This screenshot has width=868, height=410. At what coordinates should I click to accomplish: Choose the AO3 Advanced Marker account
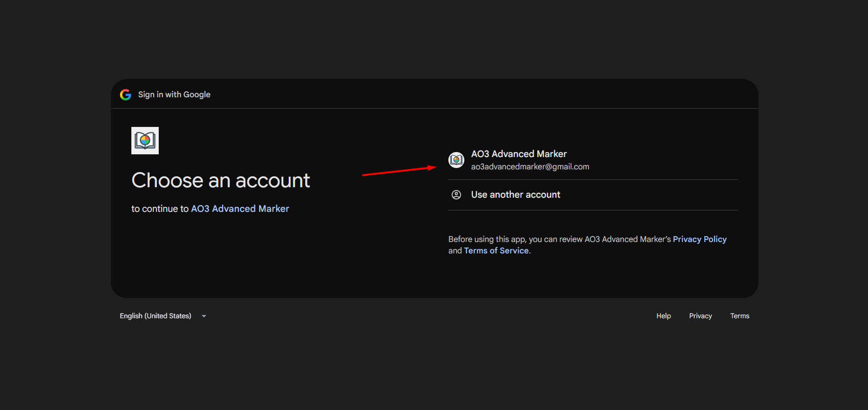[x=593, y=160]
